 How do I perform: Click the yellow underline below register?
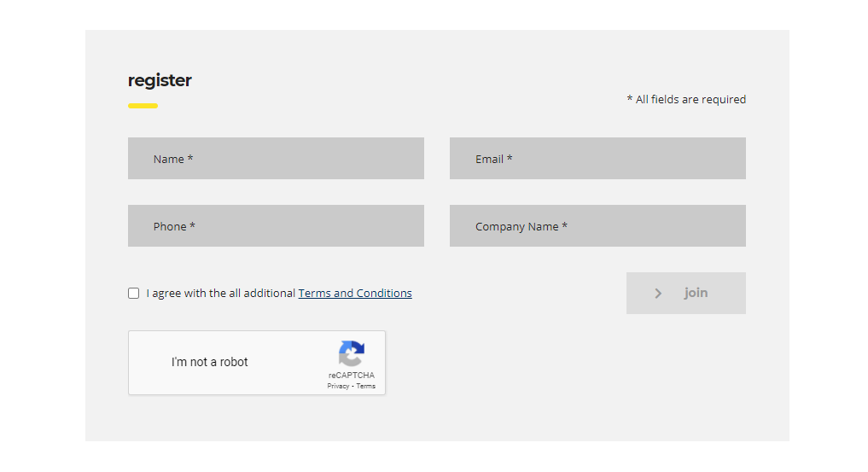pos(143,106)
